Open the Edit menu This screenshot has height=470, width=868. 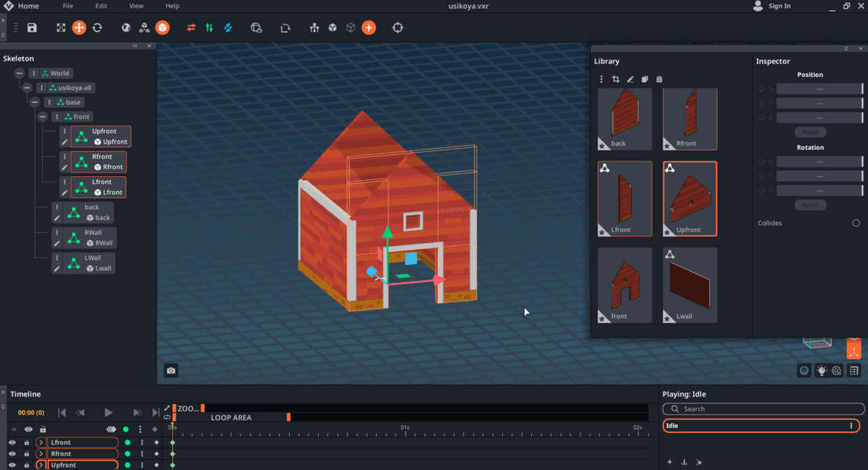[101, 6]
